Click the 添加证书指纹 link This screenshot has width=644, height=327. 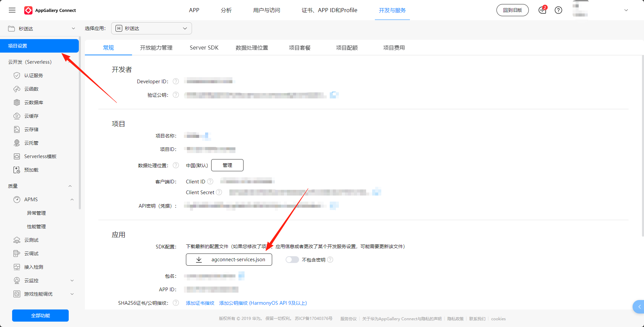tap(200, 303)
